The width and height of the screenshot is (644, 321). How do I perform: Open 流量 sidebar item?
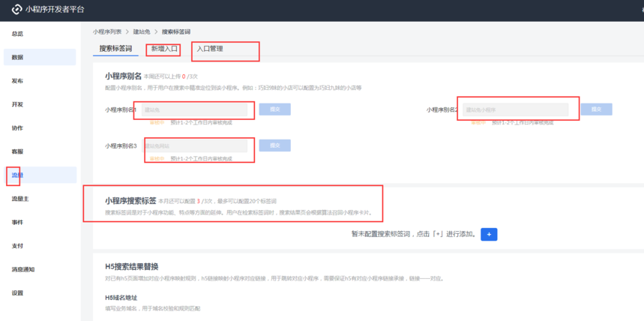tap(40, 175)
